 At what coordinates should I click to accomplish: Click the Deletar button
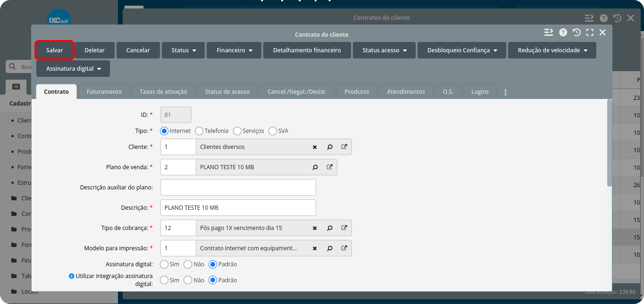[94, 50]
